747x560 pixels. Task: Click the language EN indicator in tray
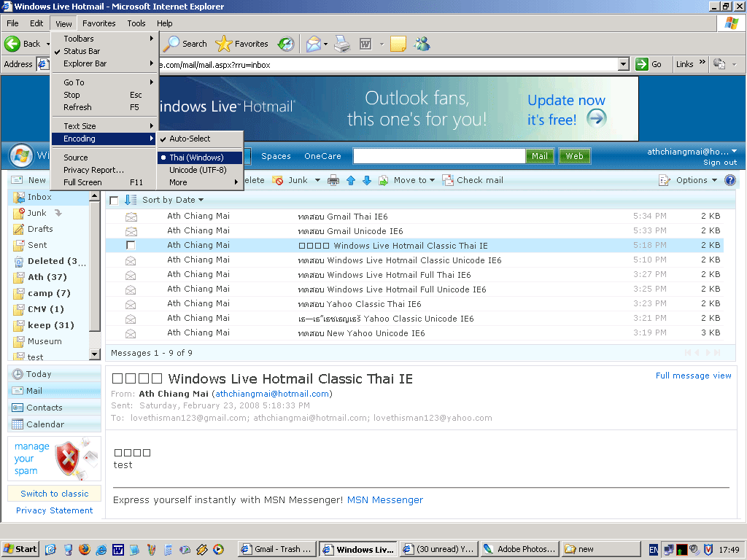click(x=654, y=550)
